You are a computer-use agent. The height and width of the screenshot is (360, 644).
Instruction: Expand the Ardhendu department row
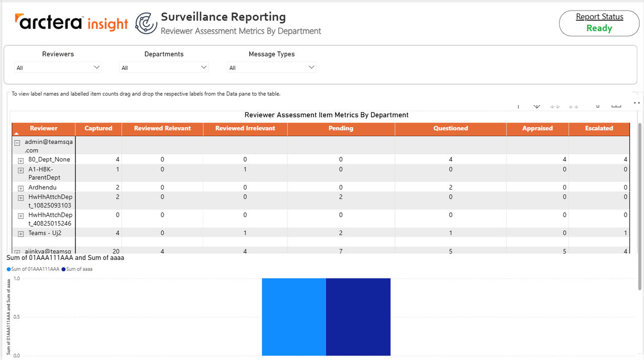pyautogui.click(x=21, y=189)
